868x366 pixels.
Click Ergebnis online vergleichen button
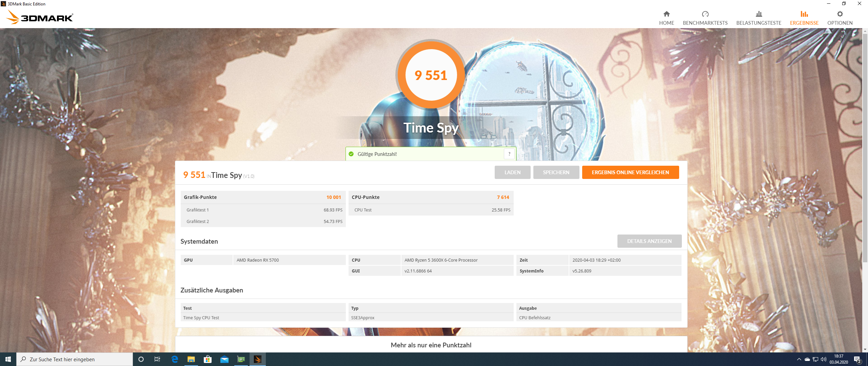point(630,172)
